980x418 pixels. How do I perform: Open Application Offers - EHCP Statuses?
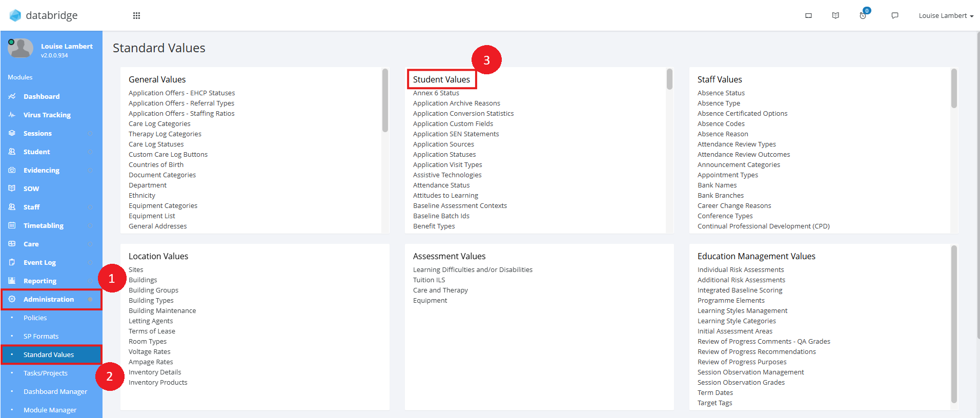181,93
